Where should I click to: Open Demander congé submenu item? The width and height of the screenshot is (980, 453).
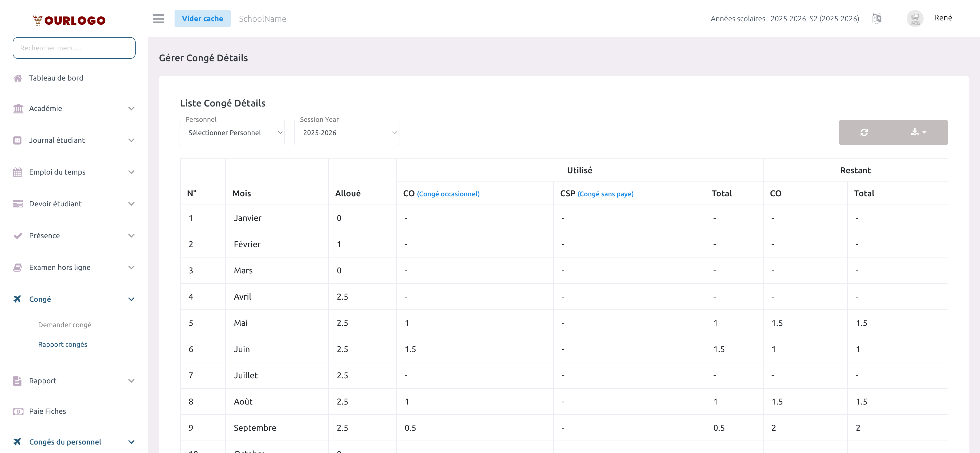coord(65,325)
